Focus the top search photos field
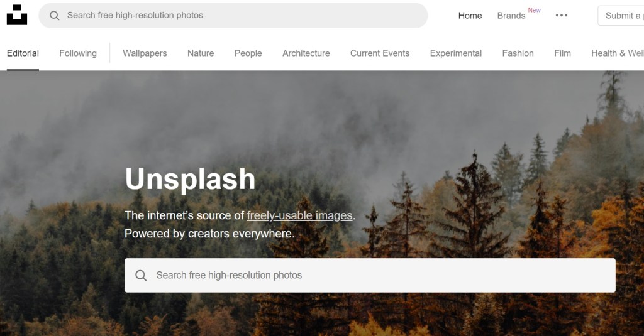The image size is (644, 336). tap(233, 16)
